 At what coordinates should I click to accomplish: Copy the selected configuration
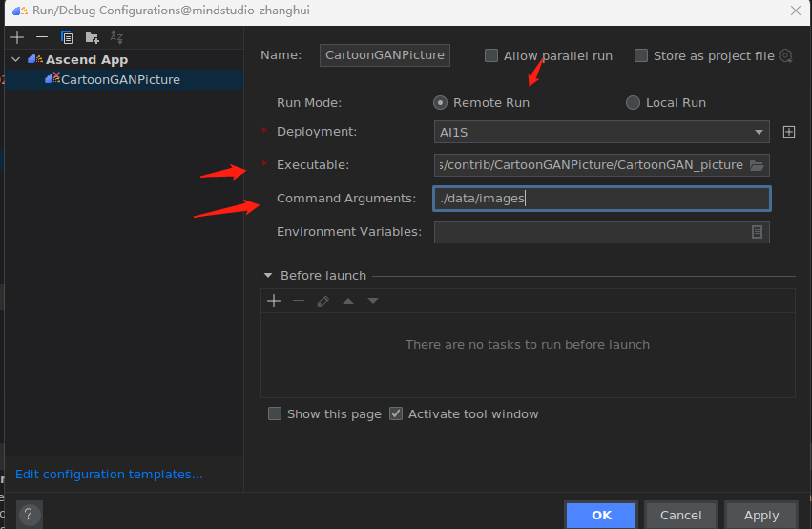click(67, 37)
